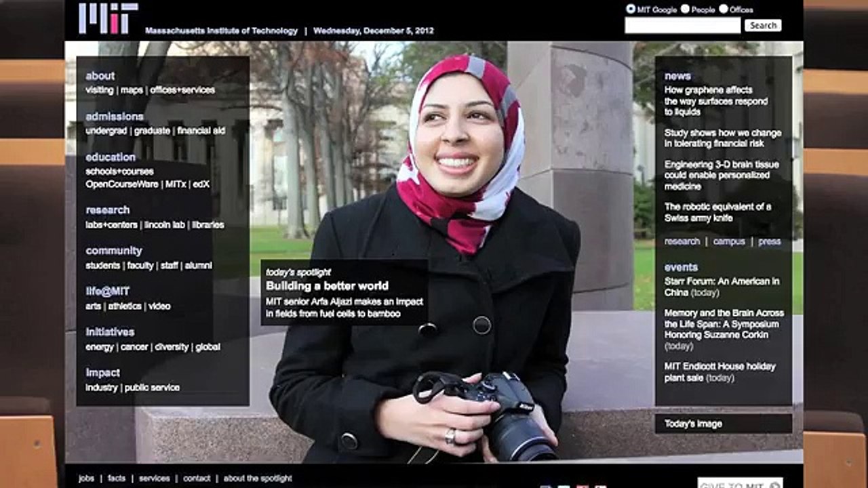This screenshot has width=868, height=488.
Task: Open the financial aid link
Action: point(201,131)
